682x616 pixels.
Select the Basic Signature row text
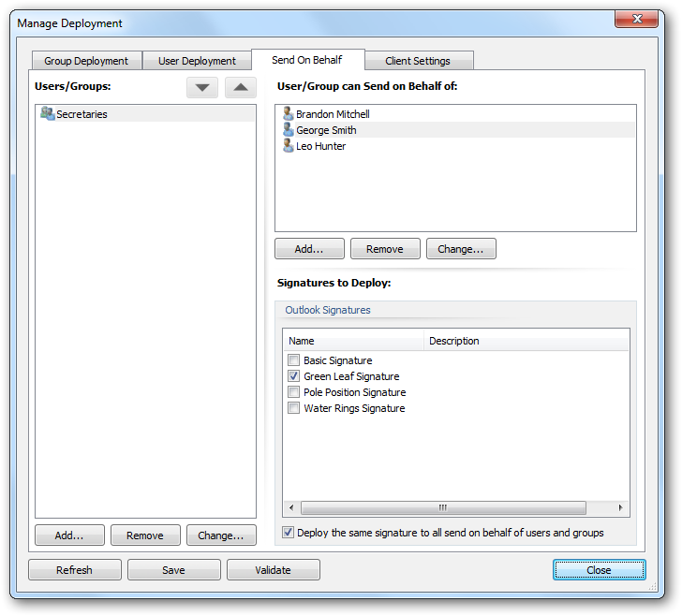coord(338,359)
